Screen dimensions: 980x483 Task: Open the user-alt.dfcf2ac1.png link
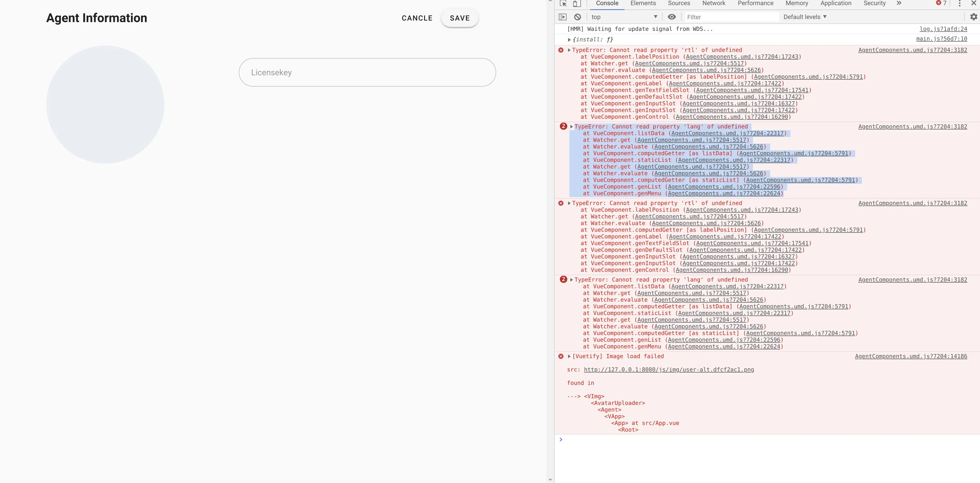[x=669, y=370]
